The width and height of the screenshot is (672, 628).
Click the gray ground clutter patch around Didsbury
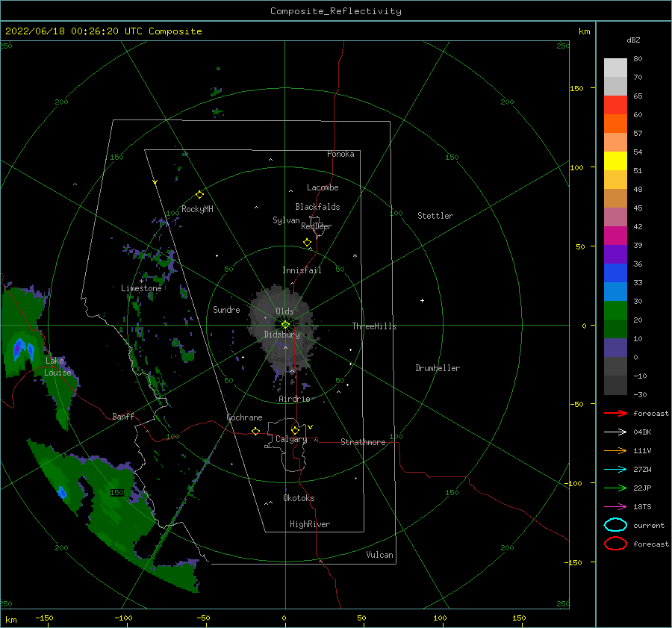tap(283, 328)
